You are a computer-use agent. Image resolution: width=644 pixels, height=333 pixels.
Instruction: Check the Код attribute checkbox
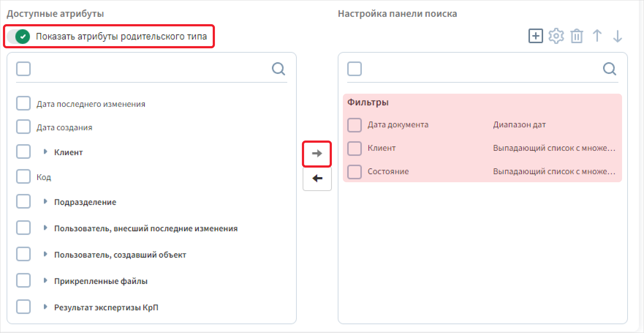click(23, 177)
